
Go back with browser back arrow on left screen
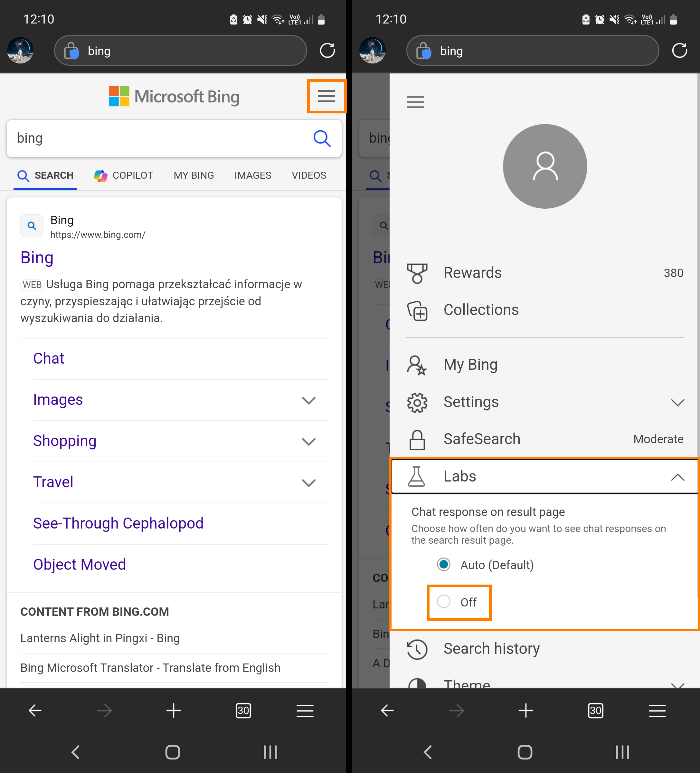coord(35,711)
